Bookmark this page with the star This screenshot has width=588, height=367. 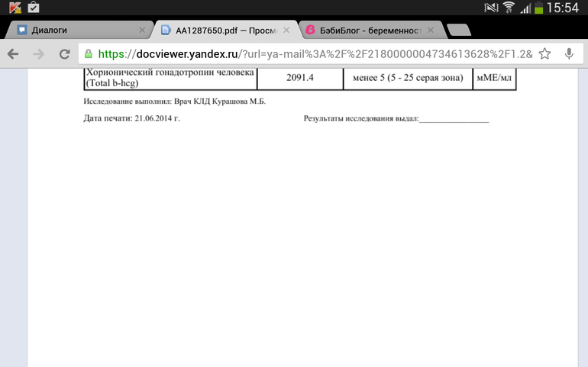pyautogui.click(x=544, y=54)
